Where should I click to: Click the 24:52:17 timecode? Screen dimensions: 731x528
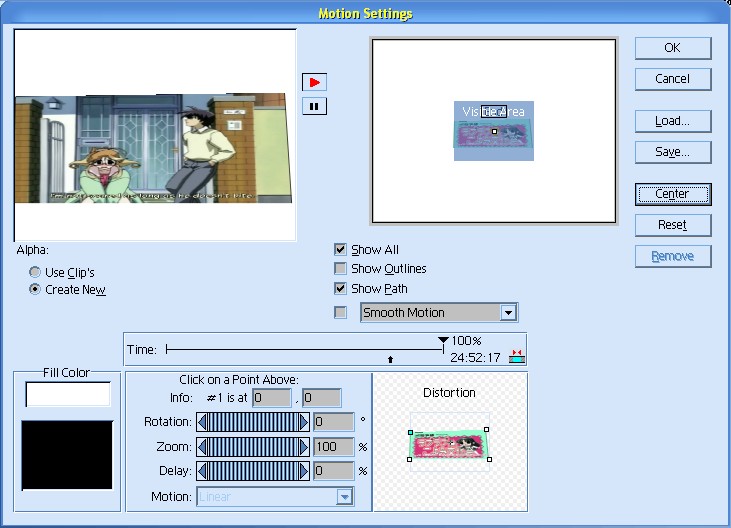(475, 358)
